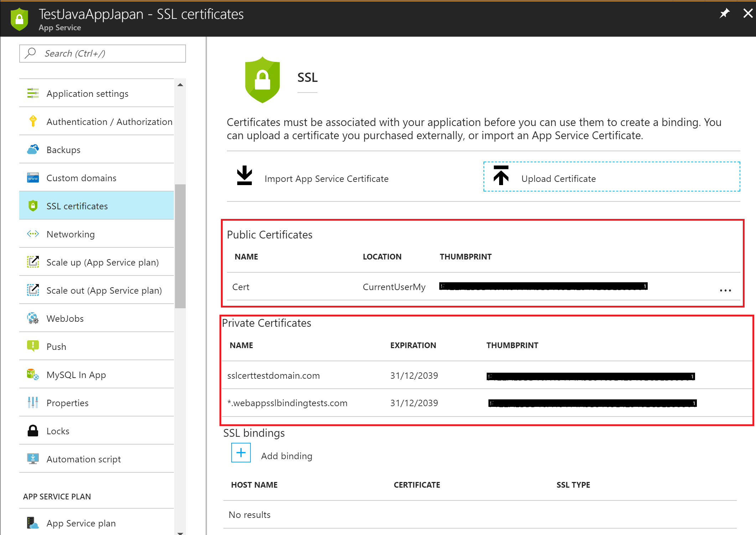Select *.webappsslbindingtests.com certificate row
Image resolution: width=756 pixels, height=535 pixels.
click(287, 403)
